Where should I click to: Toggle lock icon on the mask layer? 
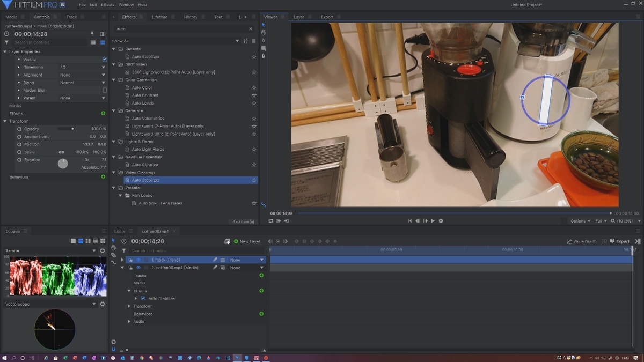(x=130, y=260)
